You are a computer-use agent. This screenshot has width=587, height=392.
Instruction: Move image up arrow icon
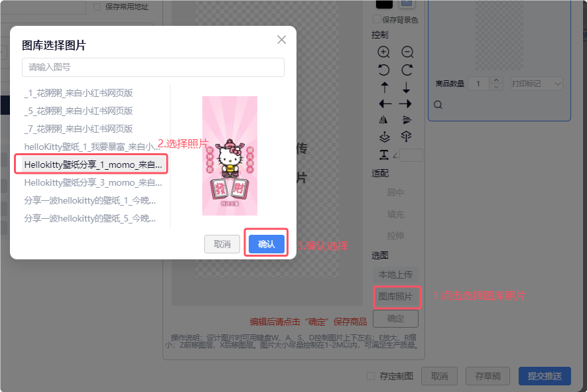coord(385,88)
